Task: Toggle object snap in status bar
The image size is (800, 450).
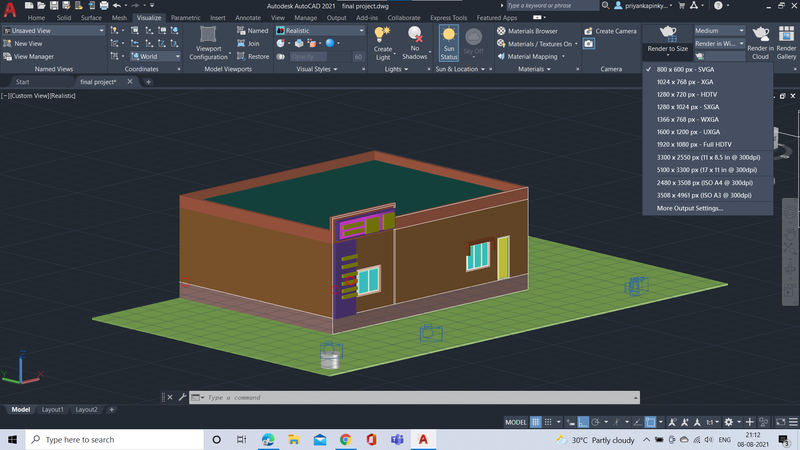Action: pyautogui.click(x=651, y=422)
